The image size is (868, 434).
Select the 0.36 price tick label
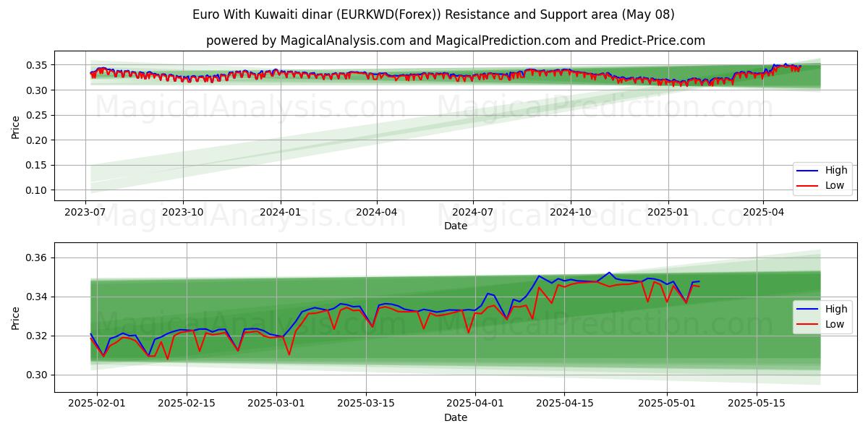pyautogui.click(x=37, y=258)
